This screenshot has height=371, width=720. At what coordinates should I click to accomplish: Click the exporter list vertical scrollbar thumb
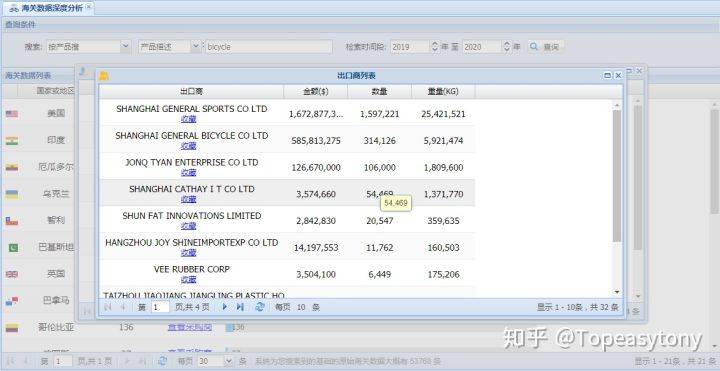click(x=617, y=175)
